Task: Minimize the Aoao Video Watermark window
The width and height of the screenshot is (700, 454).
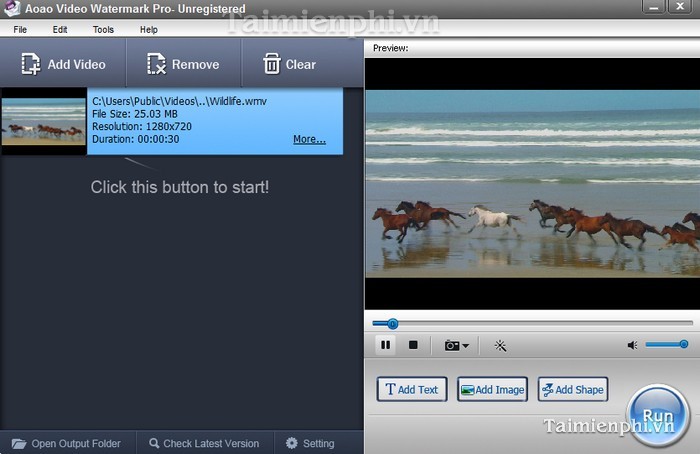Action: [x=654, y=7]
